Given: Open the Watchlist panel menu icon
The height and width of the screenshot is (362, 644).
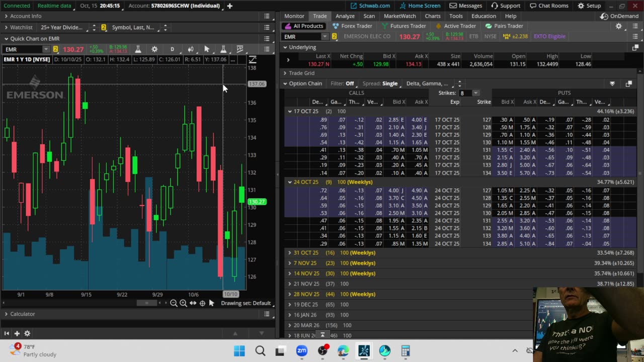Looking at the screenshot, I should pos(267,27).
